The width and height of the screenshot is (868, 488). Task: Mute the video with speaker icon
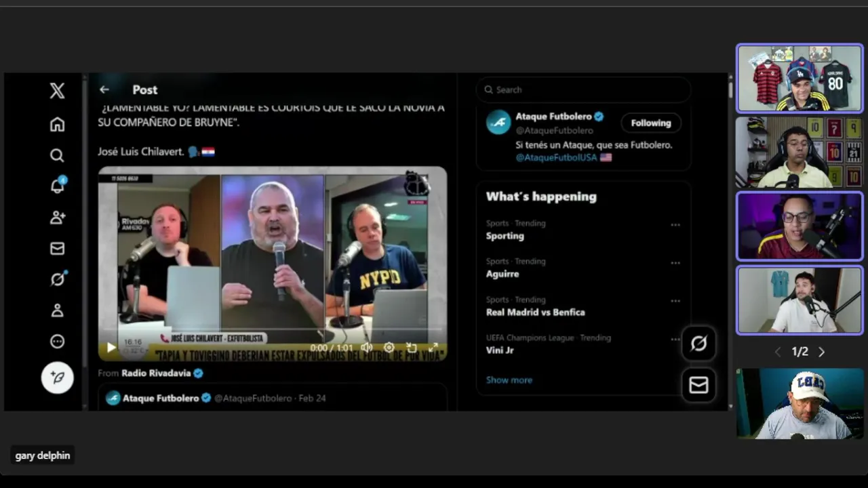tap(366, 348)
